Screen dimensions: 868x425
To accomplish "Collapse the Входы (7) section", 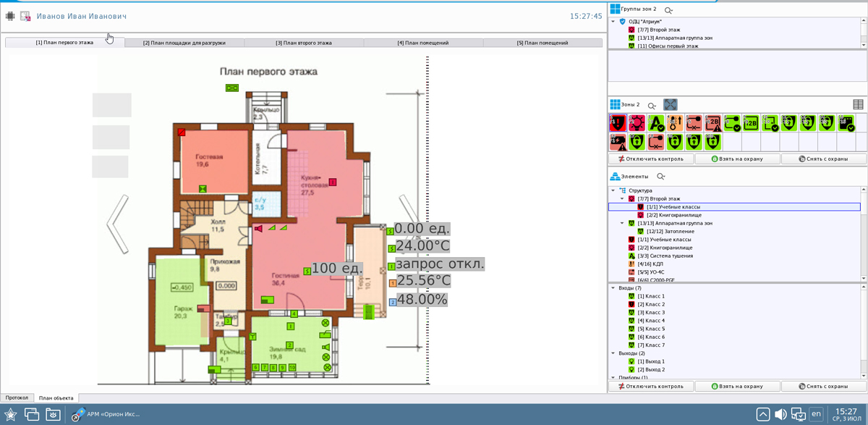I will [613, 288].
